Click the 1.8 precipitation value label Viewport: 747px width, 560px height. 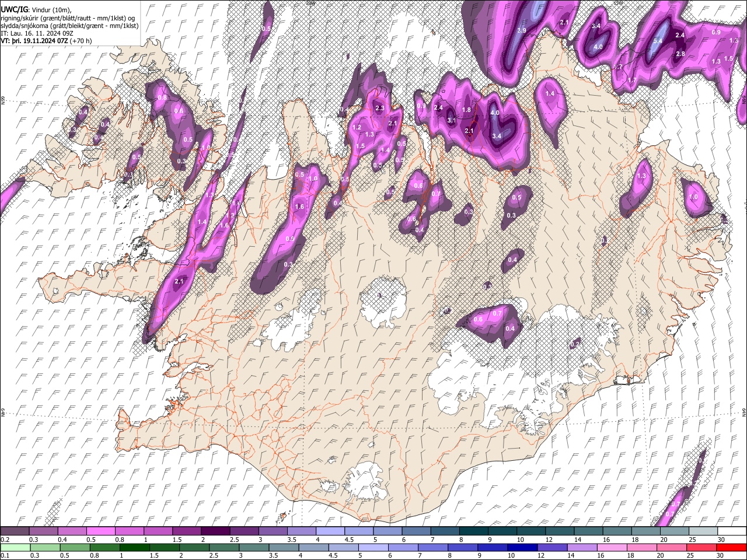[466, 110]
